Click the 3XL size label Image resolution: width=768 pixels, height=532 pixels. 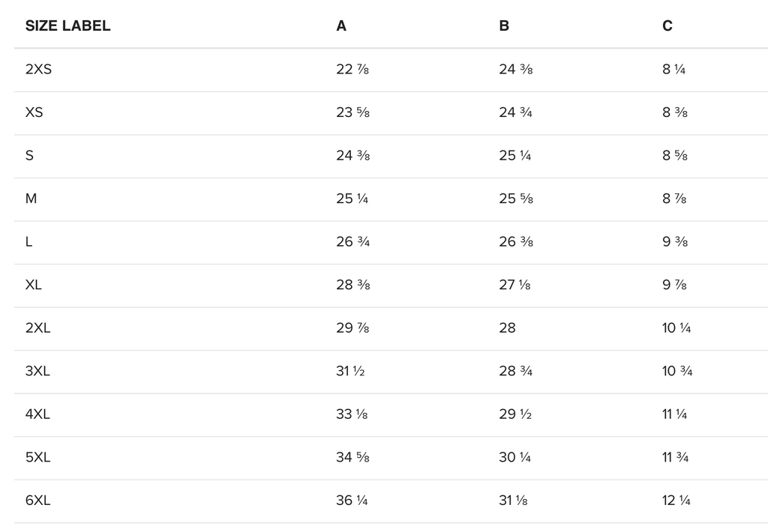[37, 370]
